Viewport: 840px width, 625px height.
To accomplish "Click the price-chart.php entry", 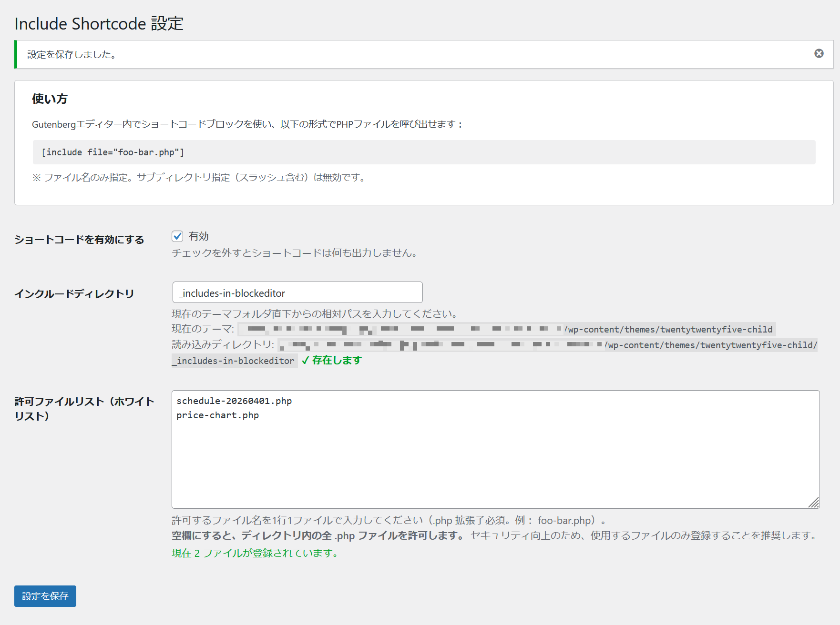I will pos(218,415).
